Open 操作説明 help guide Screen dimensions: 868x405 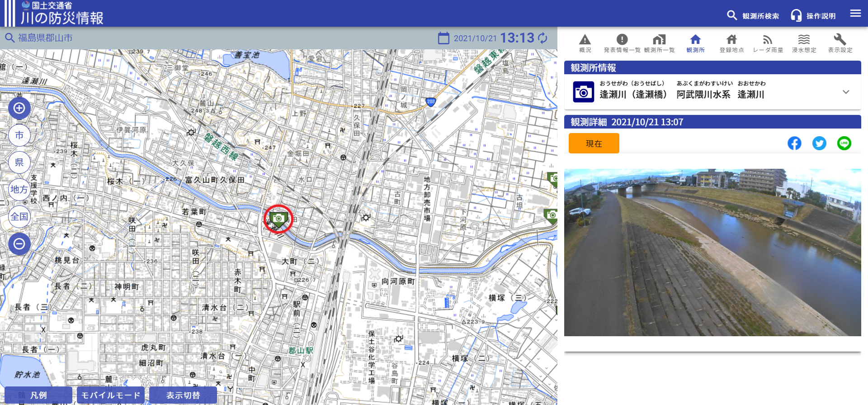coord(813,15)
